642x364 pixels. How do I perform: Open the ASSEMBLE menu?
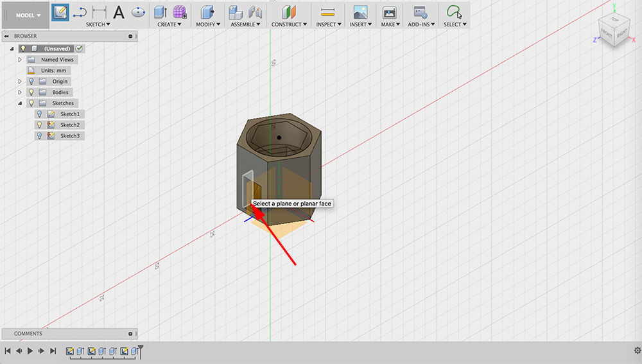point(245,24)
